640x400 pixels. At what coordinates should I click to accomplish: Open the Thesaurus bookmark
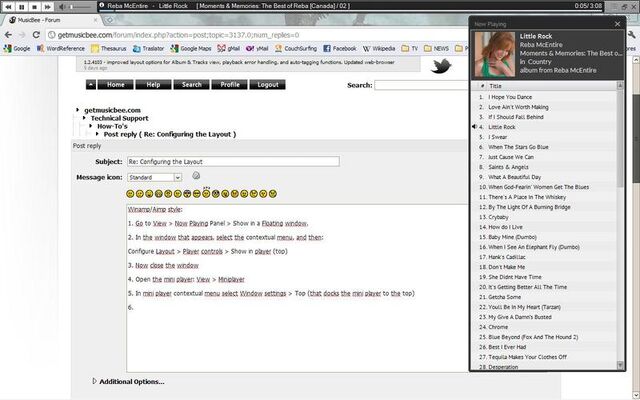(x=109, y=49)
